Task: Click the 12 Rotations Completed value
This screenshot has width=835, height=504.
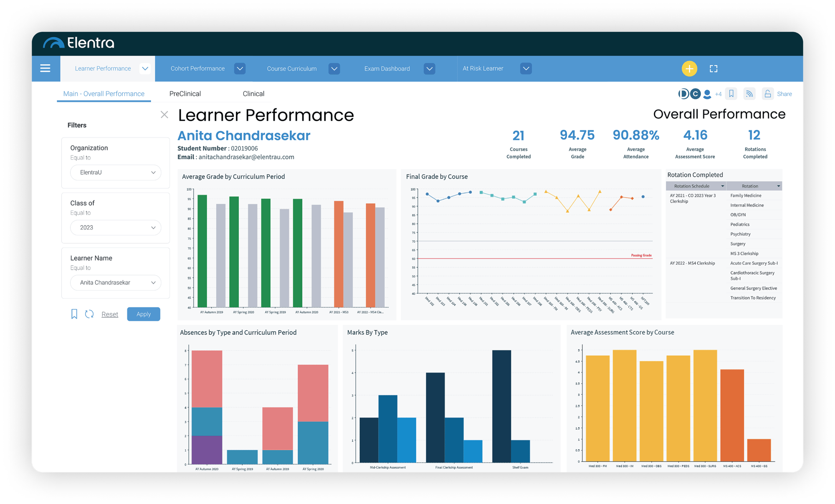Action: click(754, 135)
